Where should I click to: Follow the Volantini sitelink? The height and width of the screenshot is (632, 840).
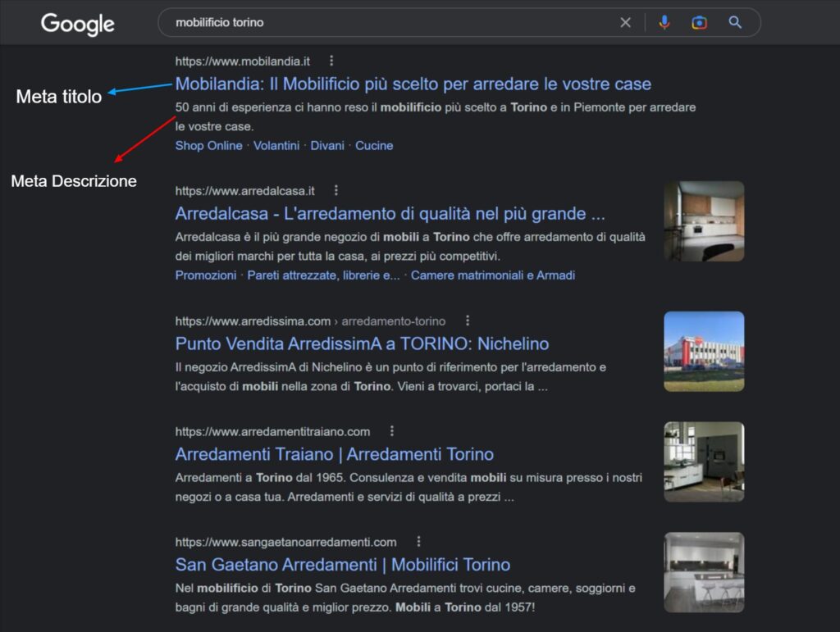[276, 146]
